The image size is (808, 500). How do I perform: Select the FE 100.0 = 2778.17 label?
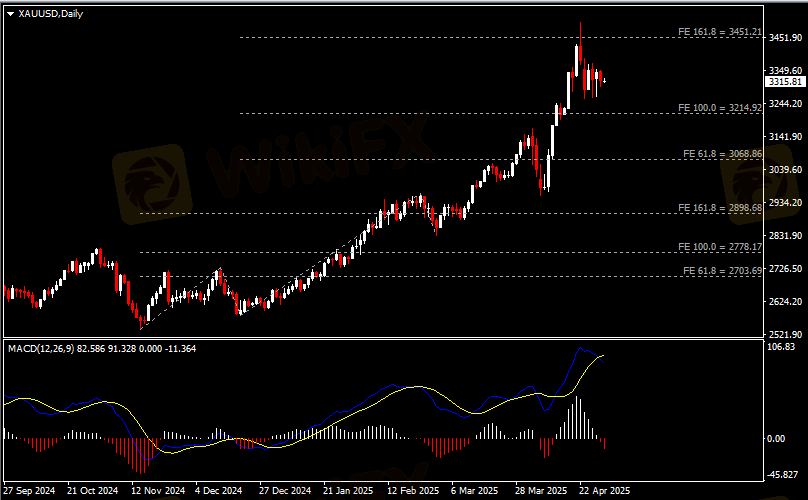(720, 247)
